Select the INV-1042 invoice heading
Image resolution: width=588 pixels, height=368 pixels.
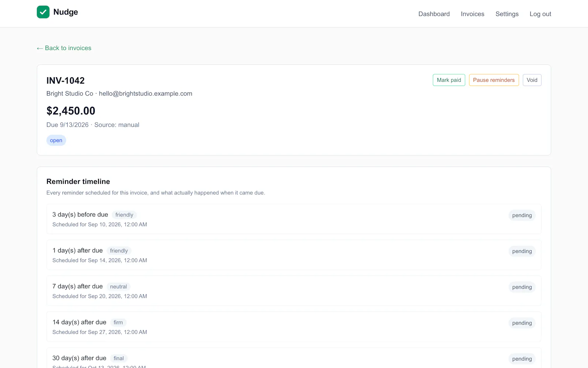(x=65, y=81)
